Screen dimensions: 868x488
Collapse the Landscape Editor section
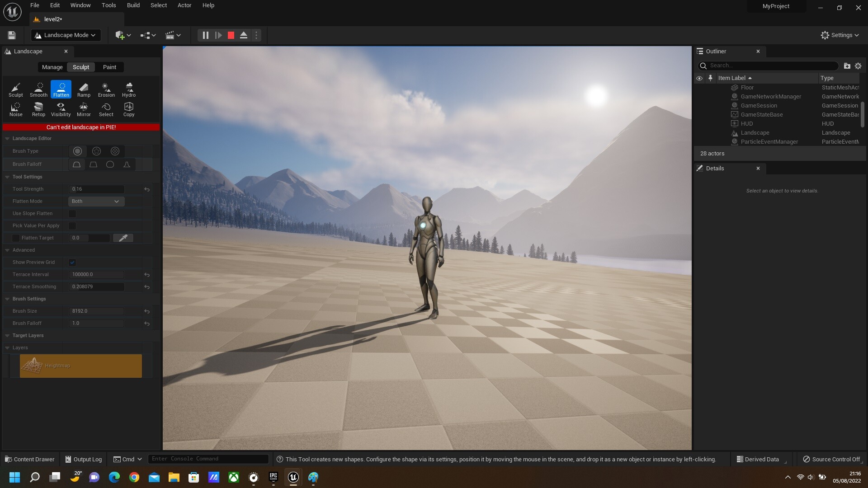(x=7, y=139)
